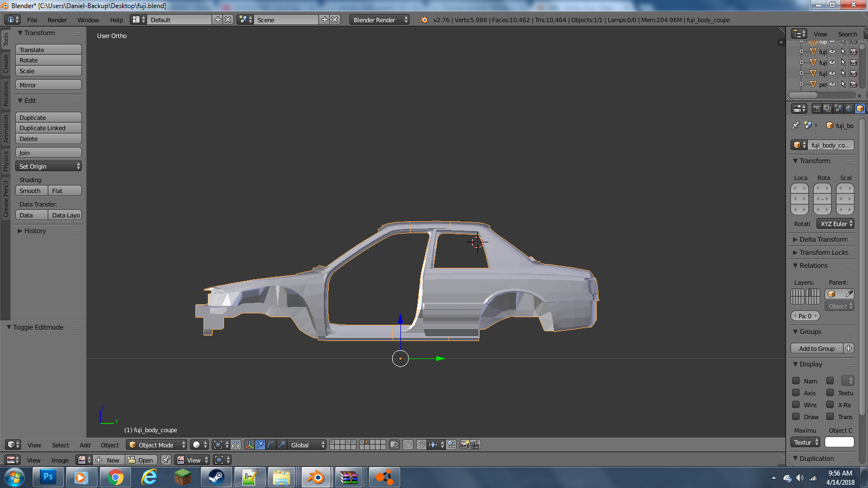868x488 pixels.
Task: Expand the History panel
Action: pos(35,231)
